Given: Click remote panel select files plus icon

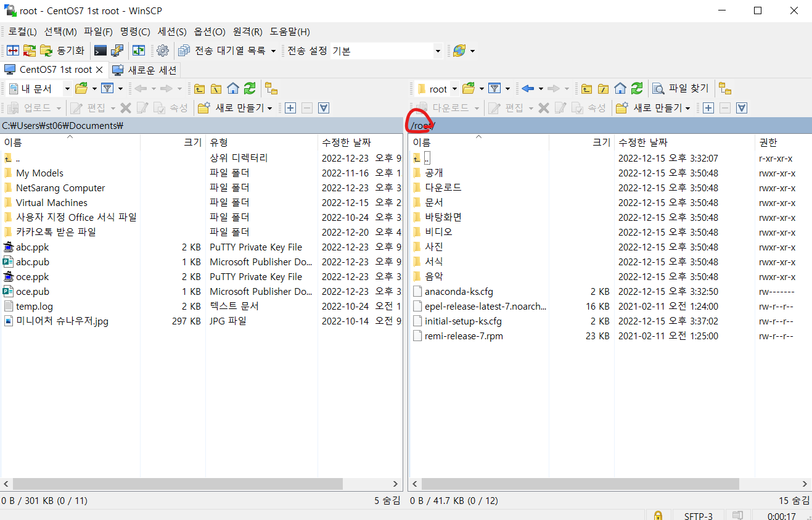Looking at the screenshot, I should pyautogui.click(x=708, y=108).
